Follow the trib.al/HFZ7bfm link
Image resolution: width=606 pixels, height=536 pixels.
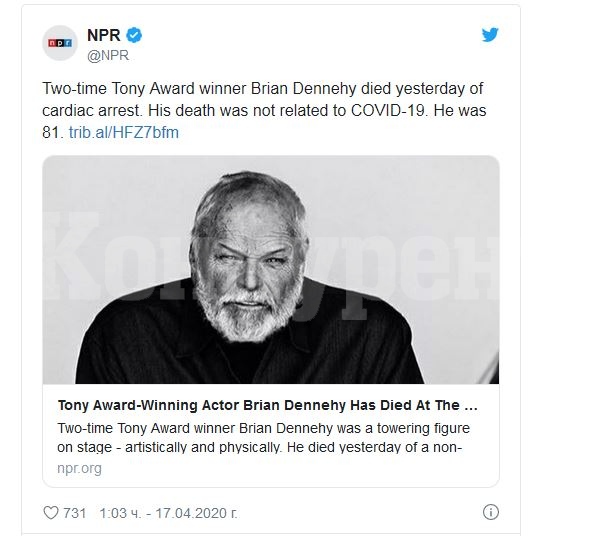click(123, 132)
